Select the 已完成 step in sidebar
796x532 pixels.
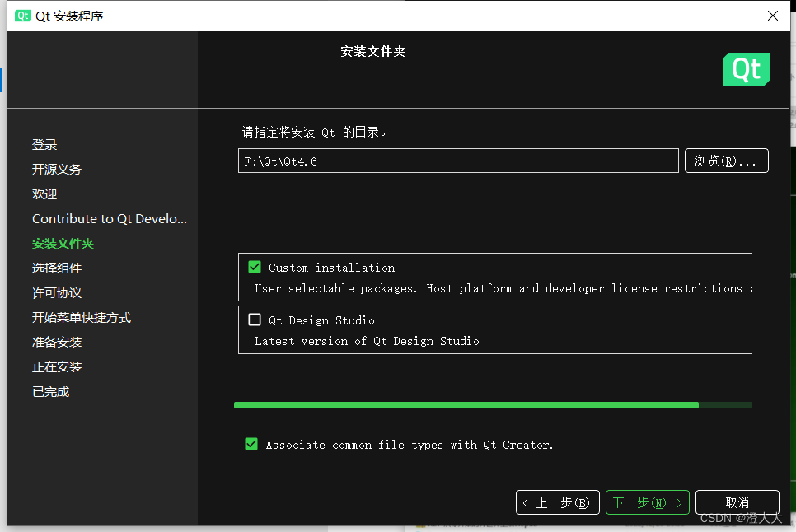[51, 392]
